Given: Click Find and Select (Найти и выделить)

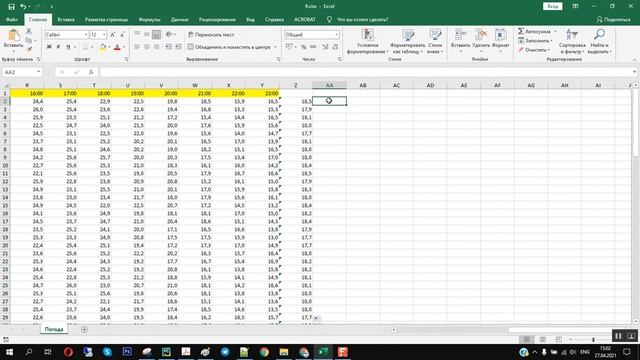Looking at the screenshot, I should point(599,41).
